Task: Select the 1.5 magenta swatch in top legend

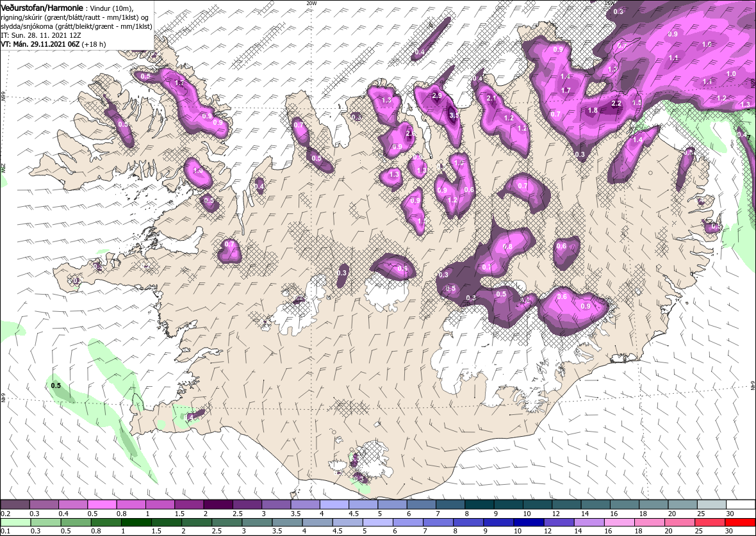Action: [x=190, y=504]
